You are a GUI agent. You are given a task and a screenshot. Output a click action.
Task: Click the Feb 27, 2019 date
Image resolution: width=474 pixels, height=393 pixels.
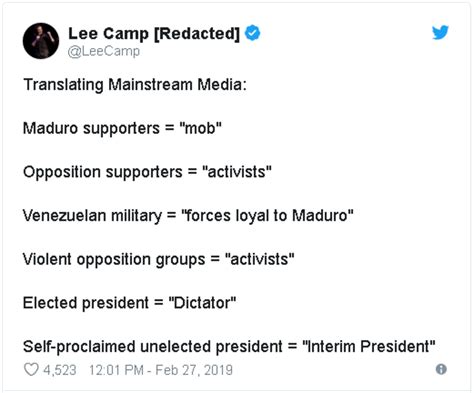[x=194, y=370]
